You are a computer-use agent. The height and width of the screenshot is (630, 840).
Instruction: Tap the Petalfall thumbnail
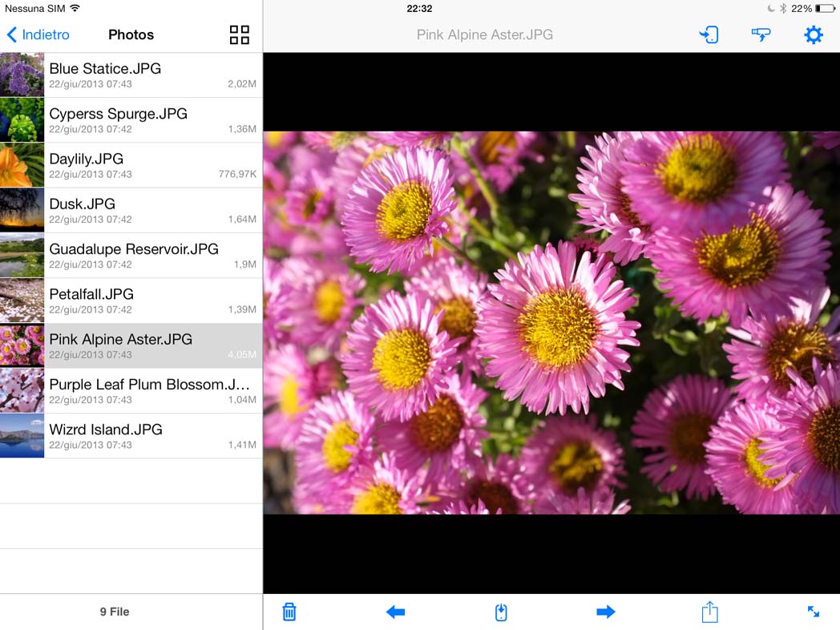click(22, 300)
